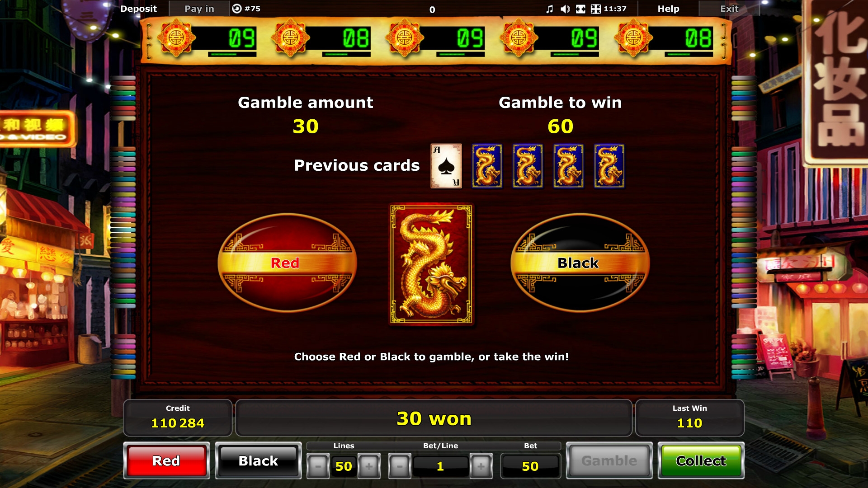Increase Bet/Line with the plus button
Viewport: 868px width, 488px height.
coord(481,466)
